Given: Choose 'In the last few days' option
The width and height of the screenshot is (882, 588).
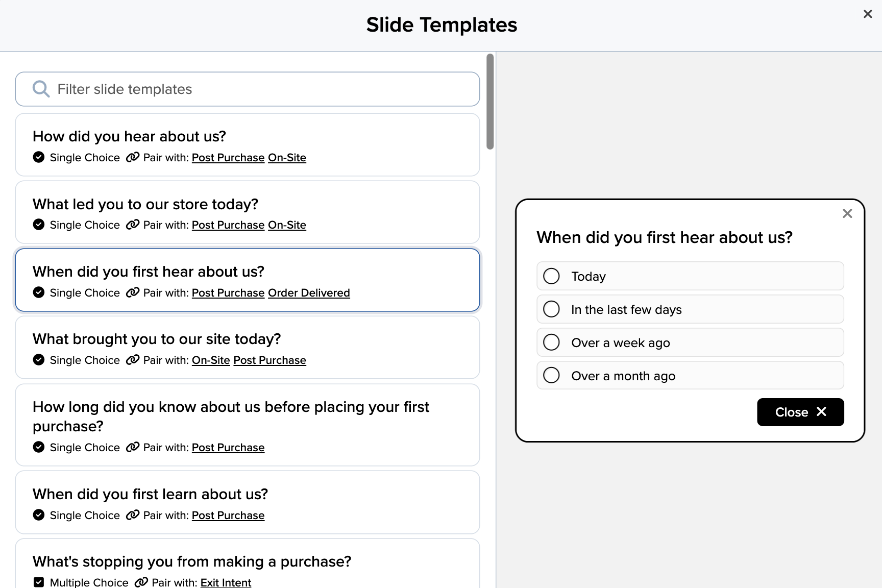Looking at the screenshot, I should coord(551,309).
